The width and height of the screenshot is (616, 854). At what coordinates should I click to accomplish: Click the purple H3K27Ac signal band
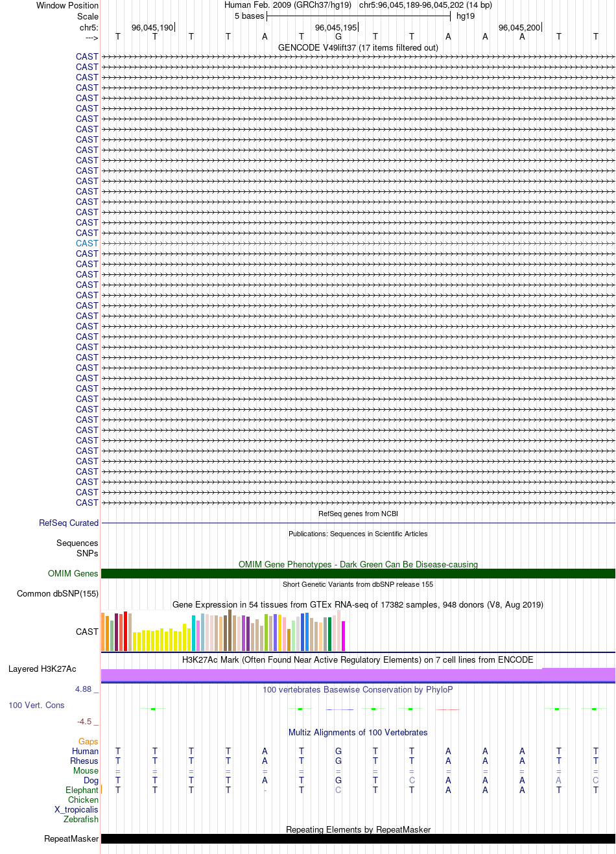tap(358, 675)
